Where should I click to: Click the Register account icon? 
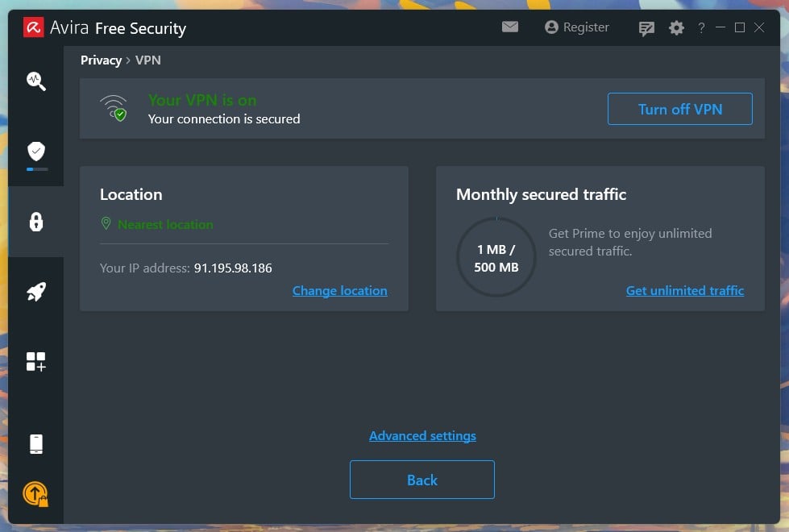coord(551,27)
